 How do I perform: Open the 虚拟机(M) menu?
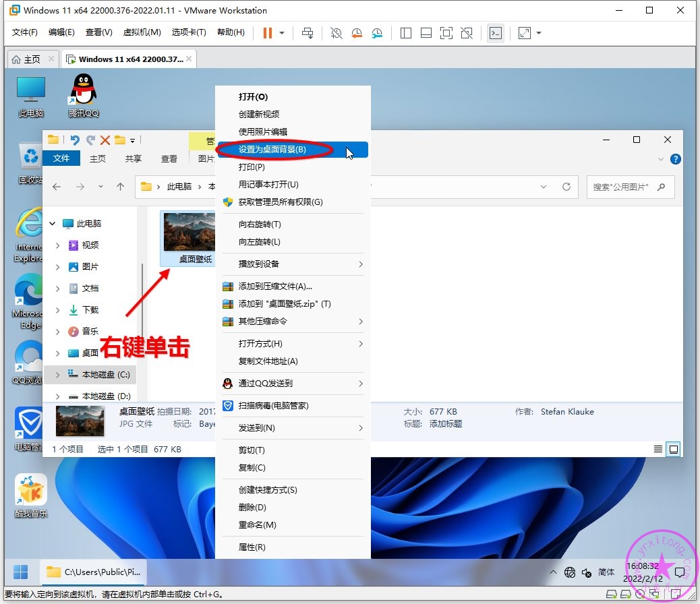tap(142, 32)
